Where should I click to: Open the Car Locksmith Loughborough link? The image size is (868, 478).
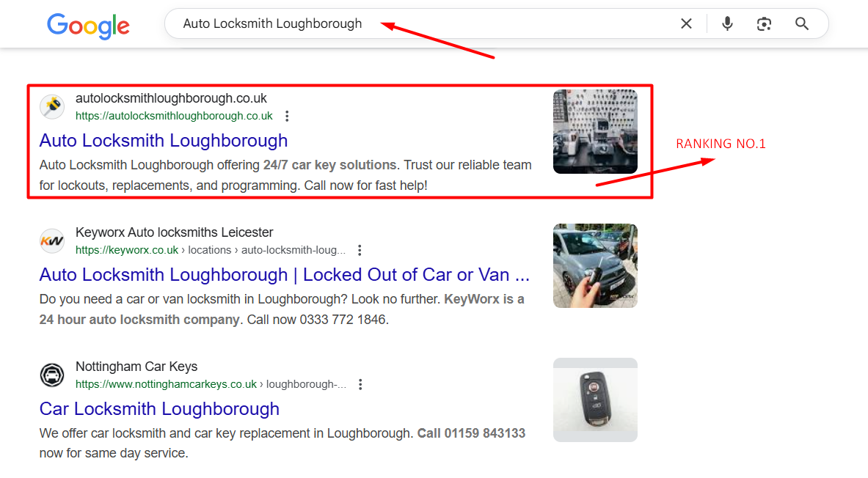tap(159, 408)
